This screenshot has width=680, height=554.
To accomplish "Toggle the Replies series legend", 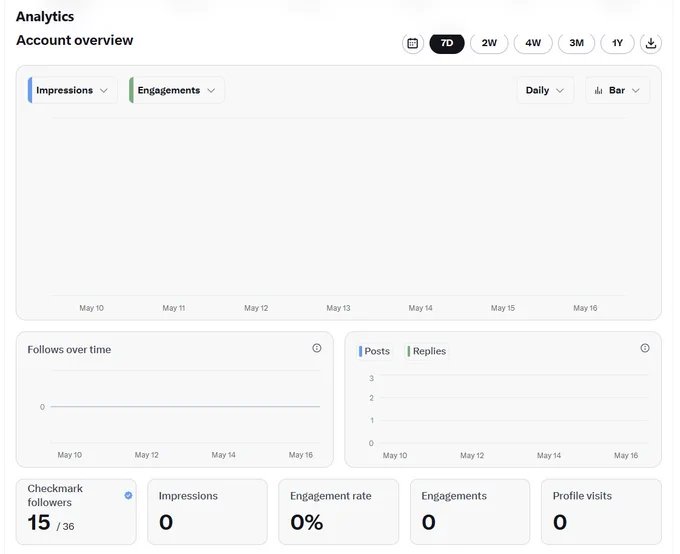I will (x=427, y=351).
